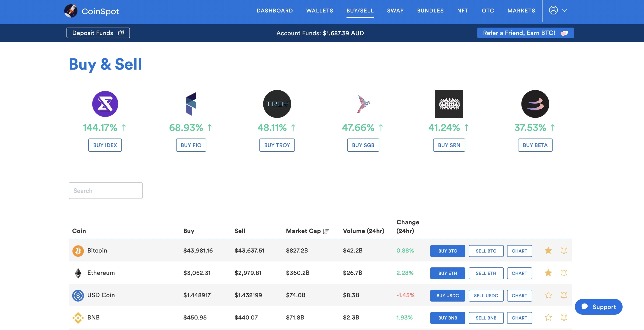
Task: Click the BUY IDEX button
Action: 105,145
